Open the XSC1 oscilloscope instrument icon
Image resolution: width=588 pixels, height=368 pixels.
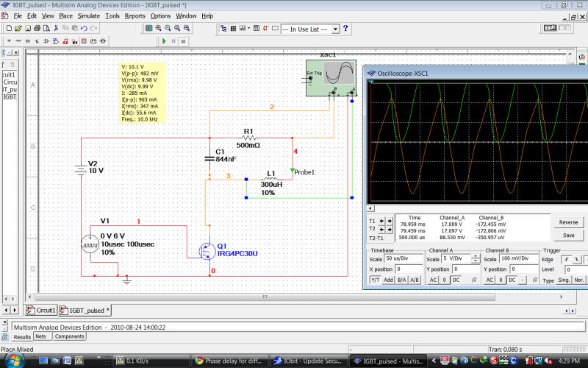[x=331, y=77]
